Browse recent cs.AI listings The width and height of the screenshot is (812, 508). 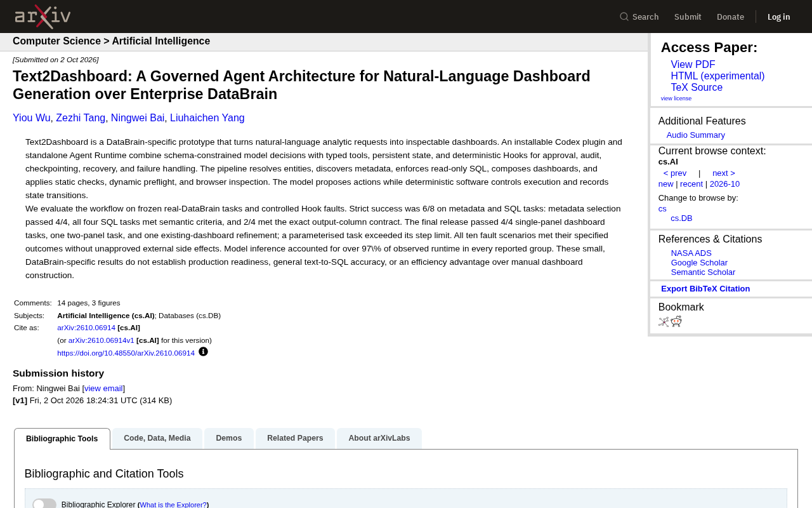tap(691, 184)
